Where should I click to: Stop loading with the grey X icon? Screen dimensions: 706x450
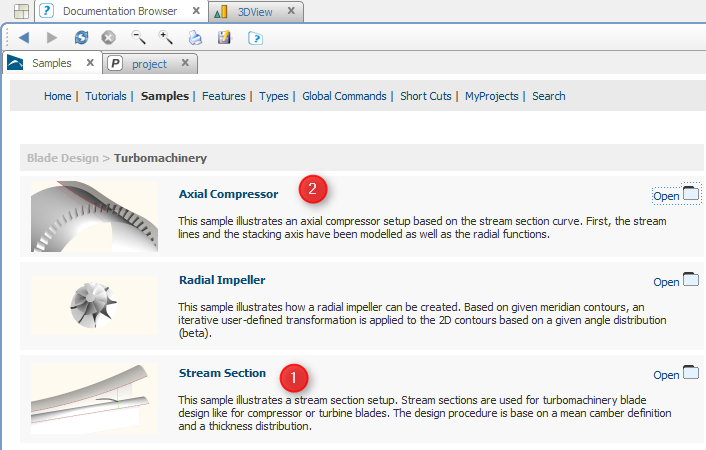pyautogui.click(x=108, y=37)
